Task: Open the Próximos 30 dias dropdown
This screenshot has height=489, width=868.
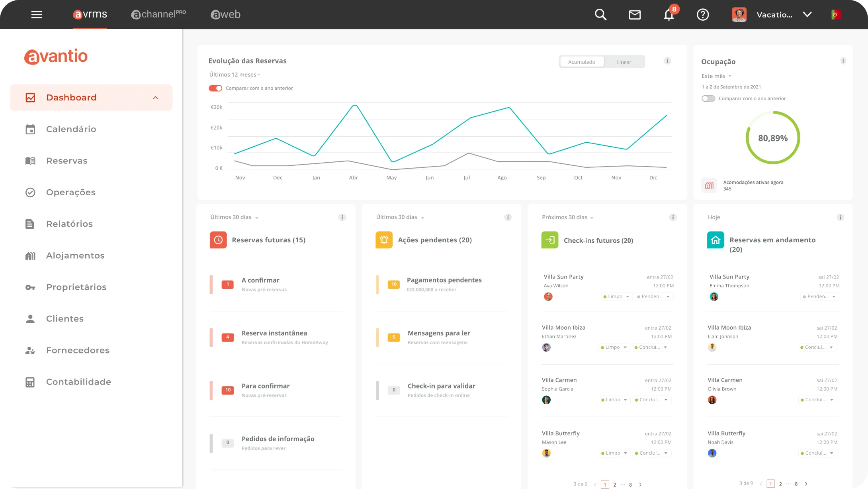Action: coord(568,217)
